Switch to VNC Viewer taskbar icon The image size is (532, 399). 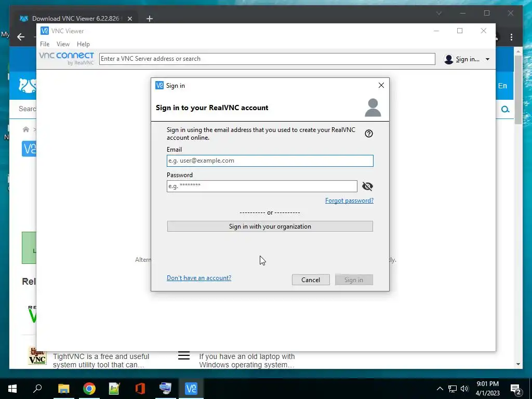pos(191,389)
